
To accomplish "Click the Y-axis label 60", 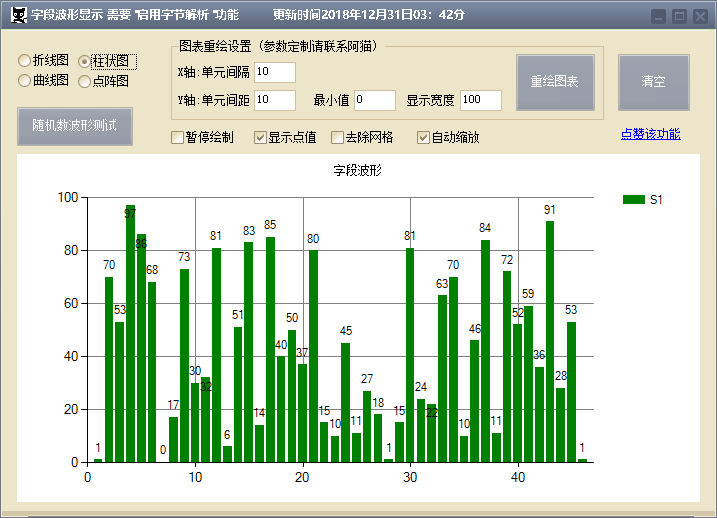I will pyautogui.click(x=71, y=304).
